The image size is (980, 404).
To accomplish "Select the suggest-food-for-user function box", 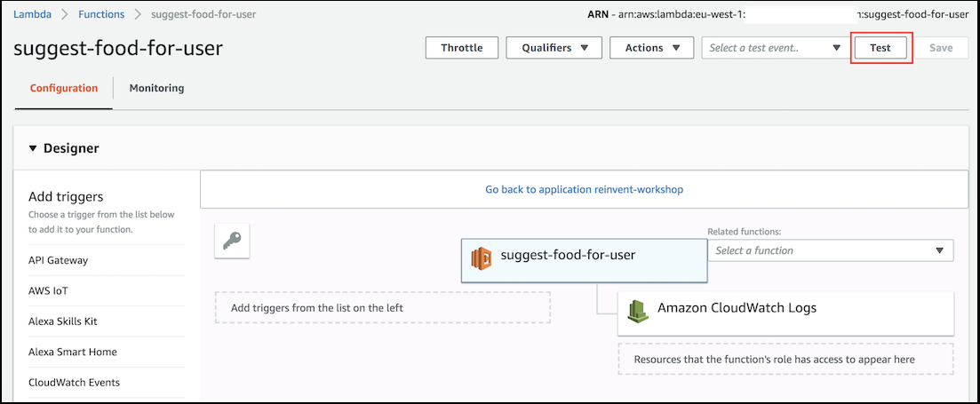I will [x=585, y=260].
